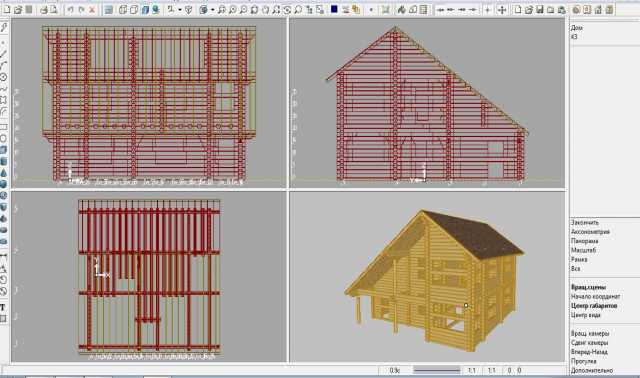
Task: Click the wireframe cube icon after first dropdown
Action: click(x=189, y=9)
